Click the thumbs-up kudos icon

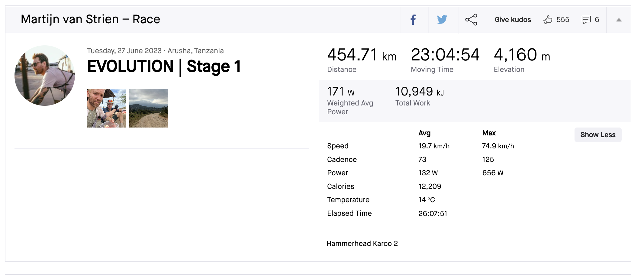point(548,20)
